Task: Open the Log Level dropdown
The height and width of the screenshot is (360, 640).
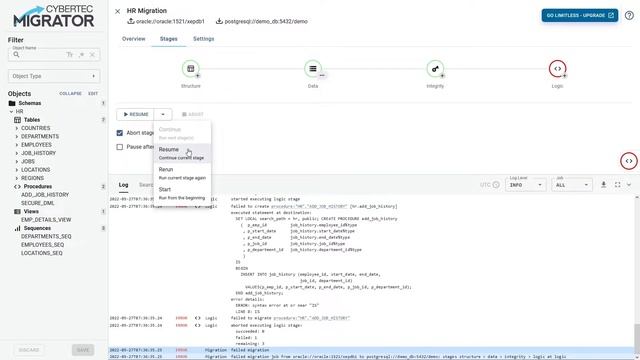Action: [x=525, y=185]
